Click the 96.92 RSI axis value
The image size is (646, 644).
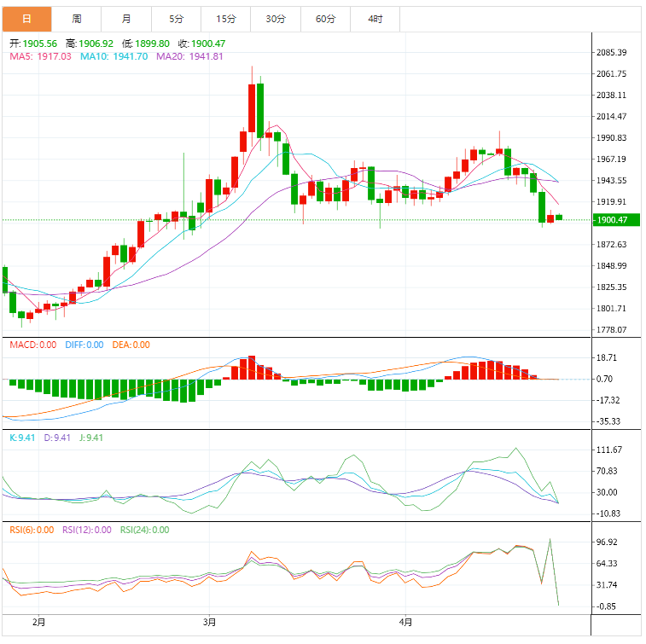tap(607, 542)
